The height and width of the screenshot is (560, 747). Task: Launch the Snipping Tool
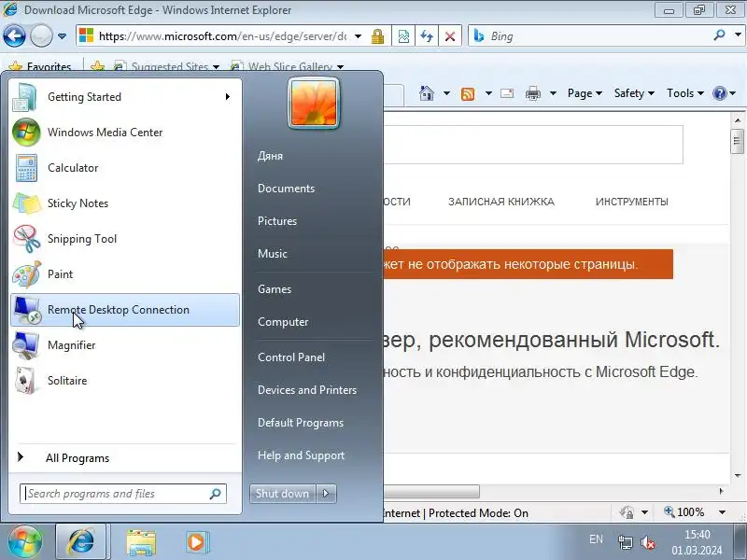tap(125, 239)
